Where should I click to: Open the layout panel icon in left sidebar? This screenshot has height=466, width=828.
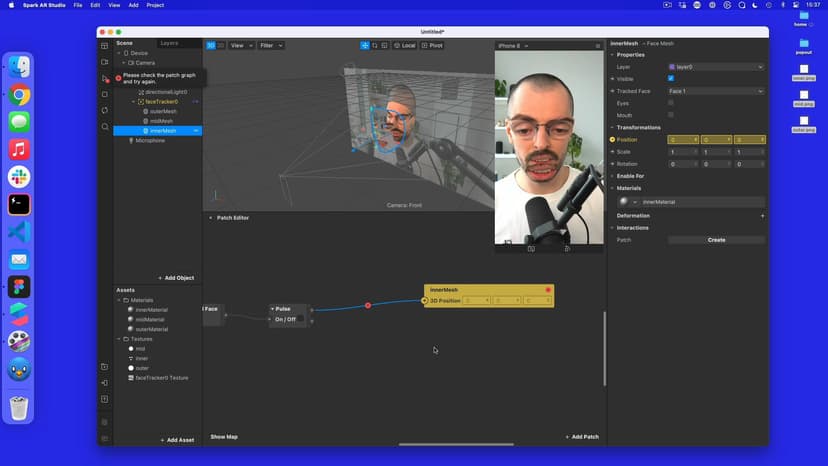pyautogui.click(x=105, y=46)
